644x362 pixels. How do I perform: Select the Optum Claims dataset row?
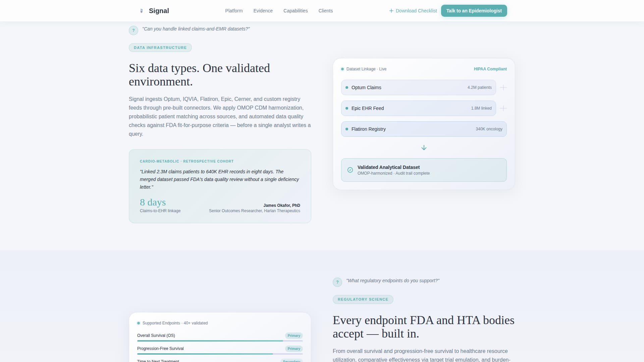(419, 87)
